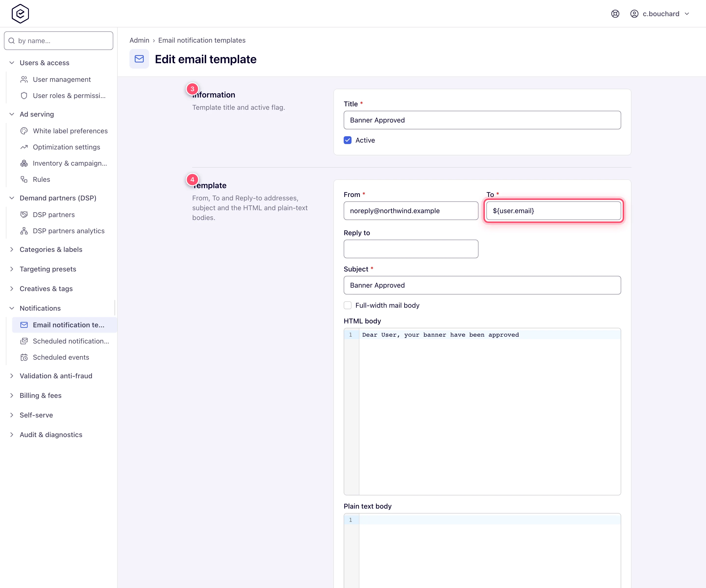Enable Full-width mail body checkbox

[348, 305]
